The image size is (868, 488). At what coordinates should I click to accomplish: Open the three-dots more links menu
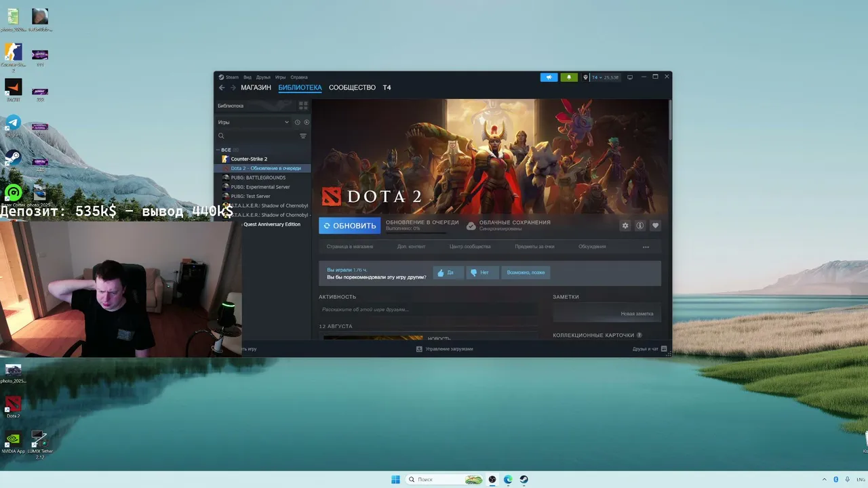(x=646, y=247)
